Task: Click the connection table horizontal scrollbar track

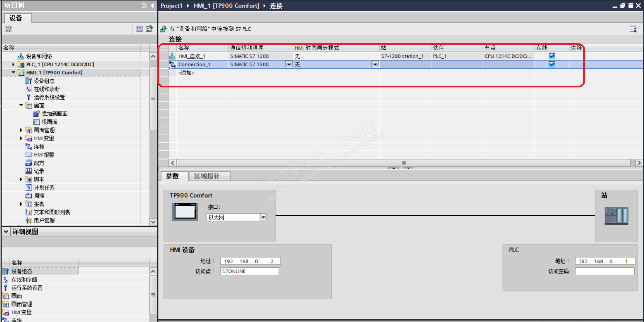Action: click(x=404, y=163)
